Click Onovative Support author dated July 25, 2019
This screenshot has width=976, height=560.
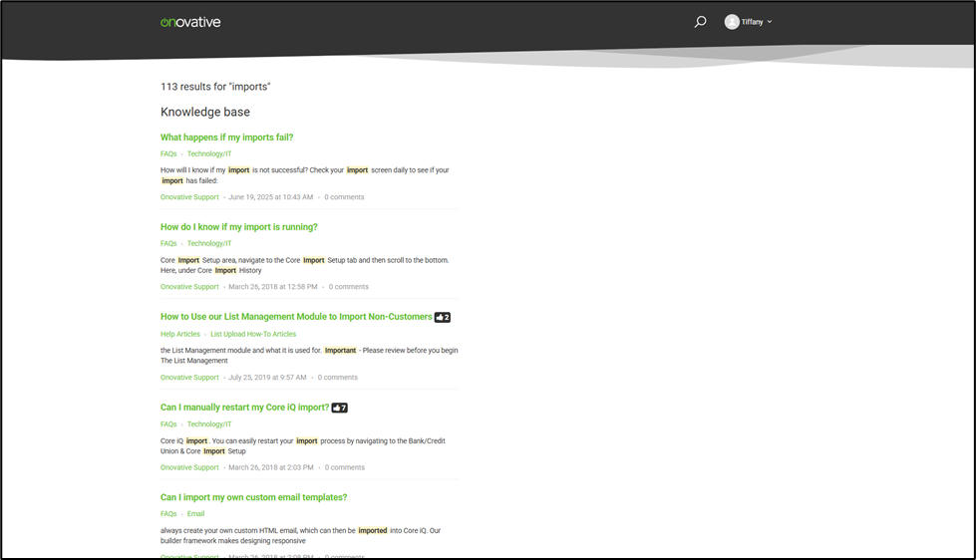[x=189, y=378]
